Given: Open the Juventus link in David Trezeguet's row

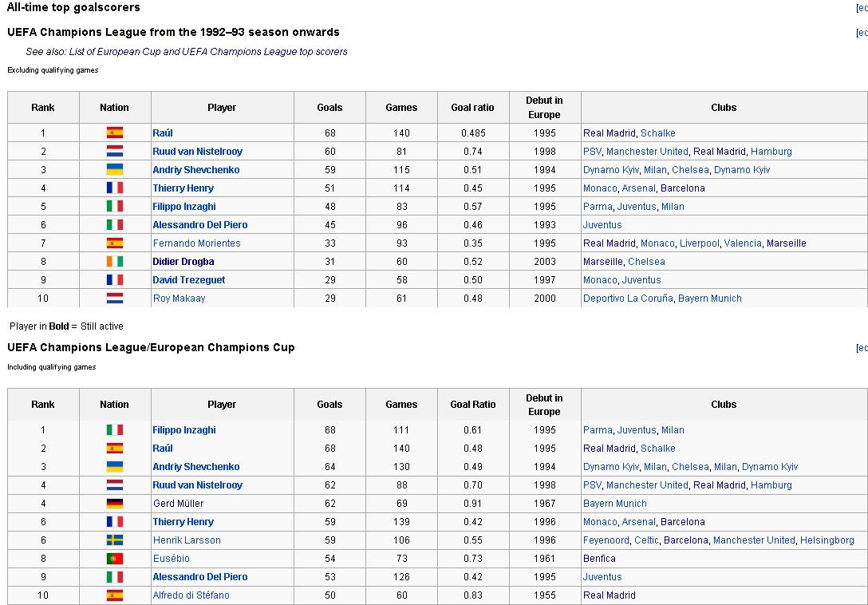Looking at the screenshot, I should pyautogui.click(x=641, y=280).
